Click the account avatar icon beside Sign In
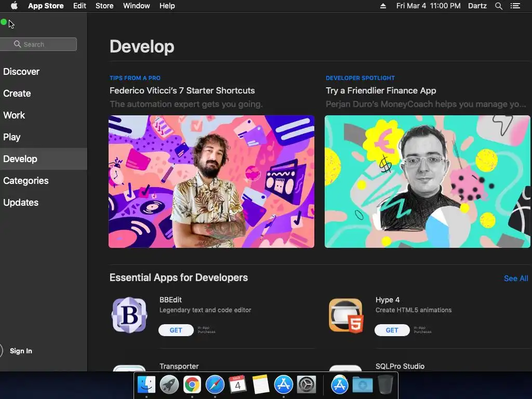The width and height of the screenshot is (532, 399). coord(1,351)
